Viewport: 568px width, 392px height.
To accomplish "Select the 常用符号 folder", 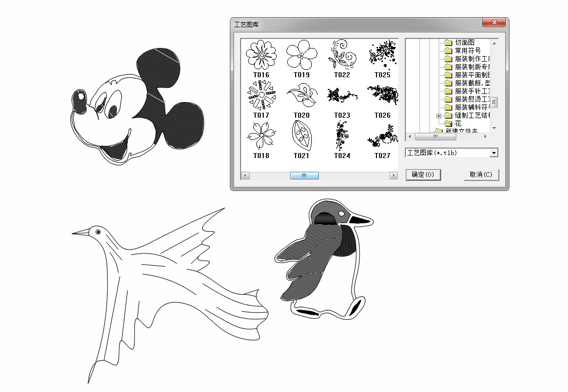I will 467,51.
